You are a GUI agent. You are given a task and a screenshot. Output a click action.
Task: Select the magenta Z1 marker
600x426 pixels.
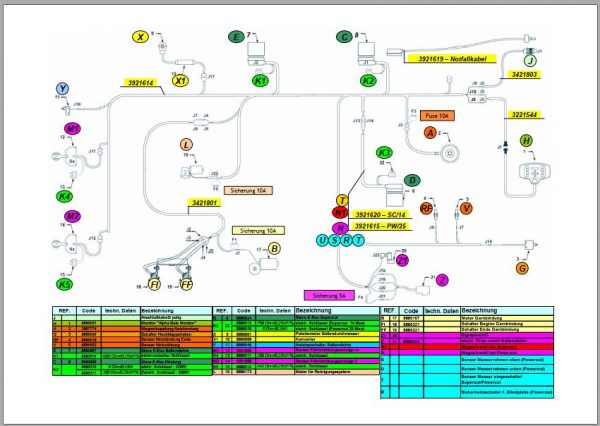(x=402, y=261)
